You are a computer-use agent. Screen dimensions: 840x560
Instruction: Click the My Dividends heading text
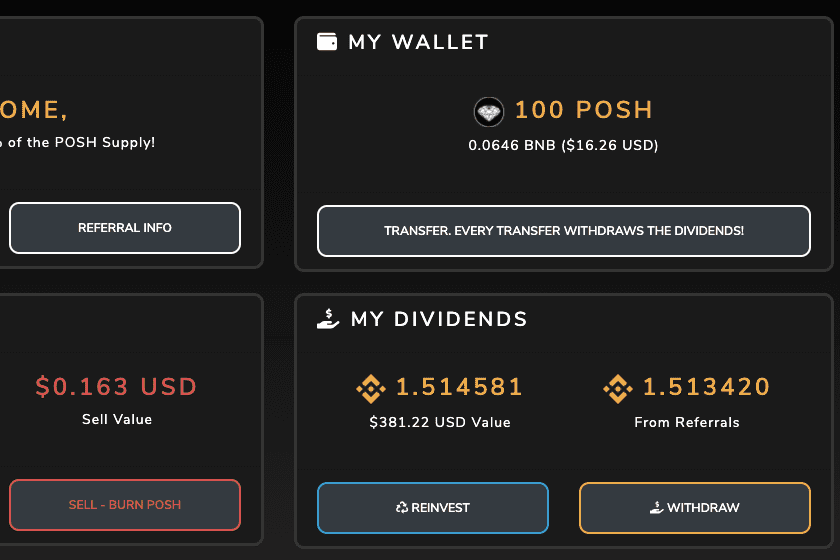(x=439, y=320)
